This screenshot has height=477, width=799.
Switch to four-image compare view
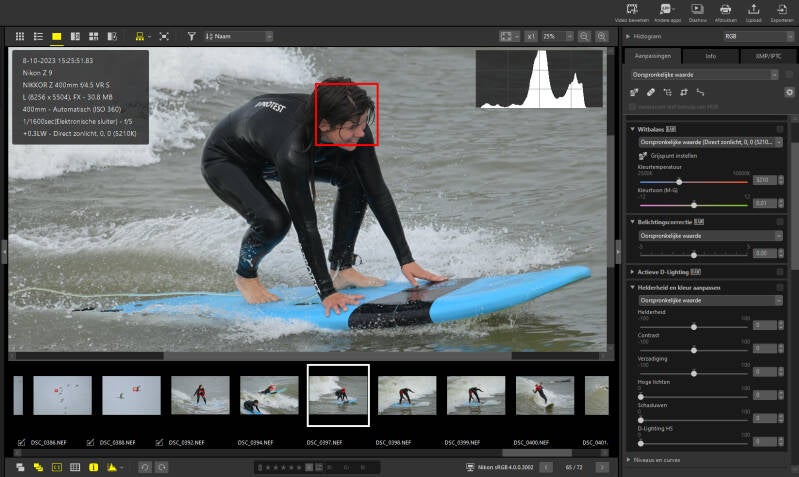point(93,36)
